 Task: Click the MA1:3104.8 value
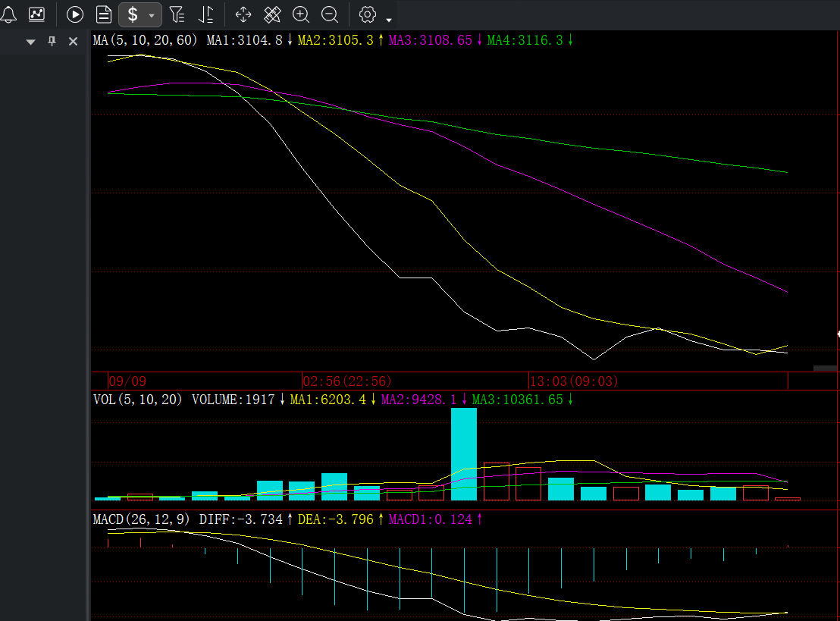click(244, 40)
